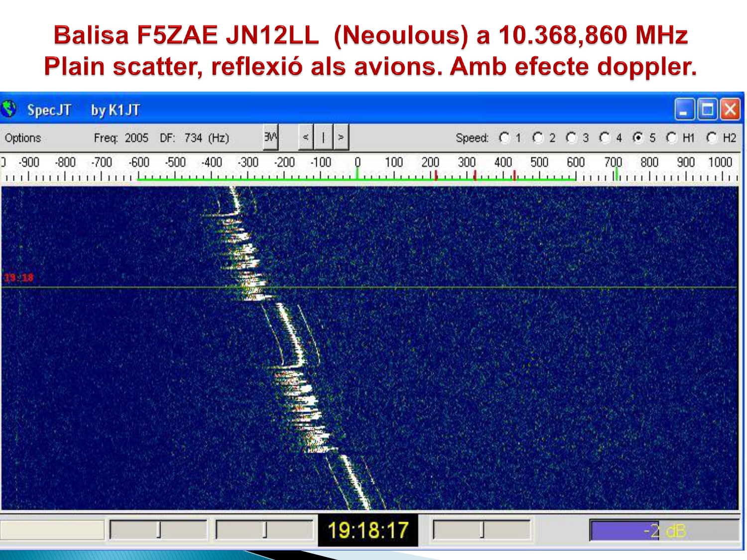Click the 19:18:17 time display
Screen dimensions: 747x560
[368, 530]
